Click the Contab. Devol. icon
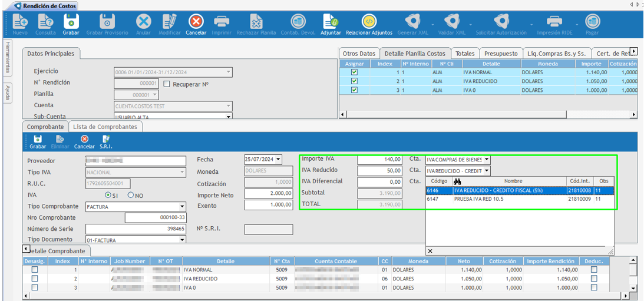The height and width of the screenshot is (301, 644). click(298, 21)
